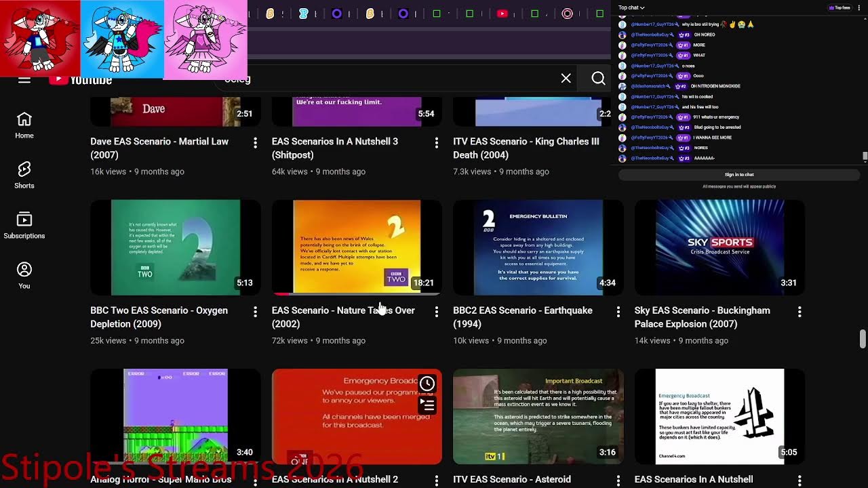Click Add to queue icon on red thumbnail

coord(427,405)
